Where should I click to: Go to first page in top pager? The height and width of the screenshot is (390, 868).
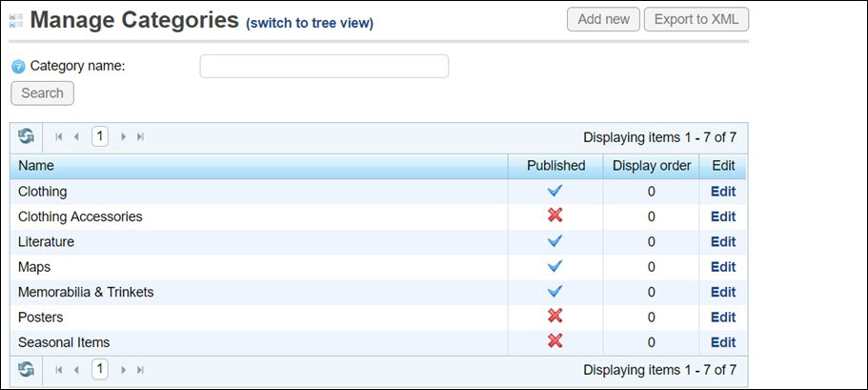pyautogui.click(x=59, y=137)
